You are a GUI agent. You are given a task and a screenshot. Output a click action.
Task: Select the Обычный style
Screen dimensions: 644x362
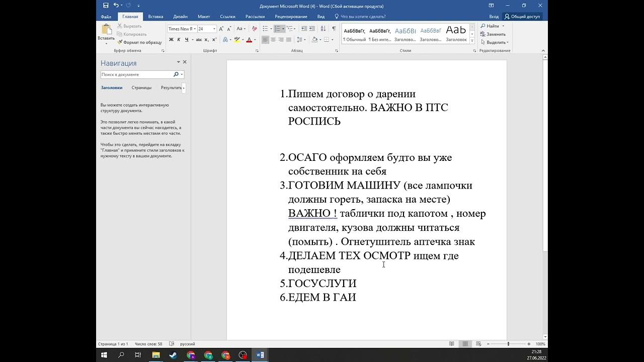(x=354, y=34)
